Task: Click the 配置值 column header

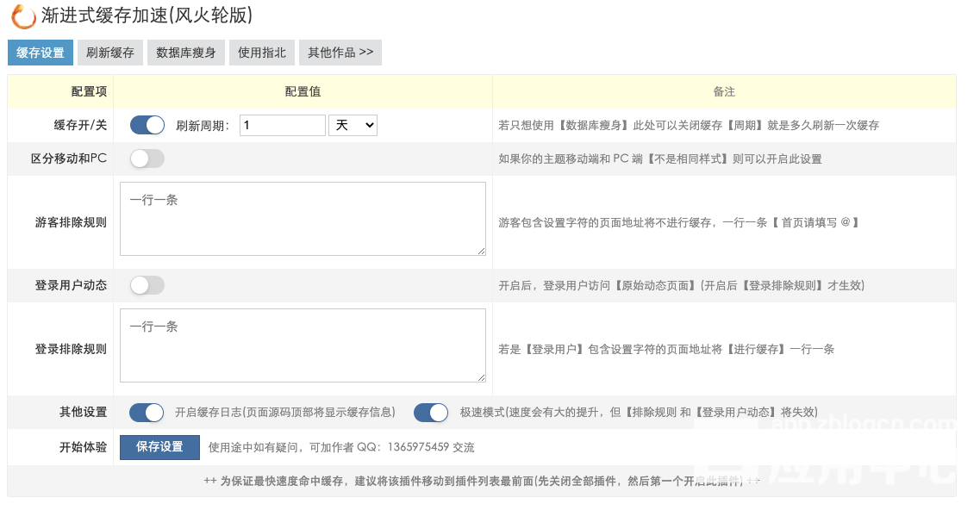Action: coord(303,91)
